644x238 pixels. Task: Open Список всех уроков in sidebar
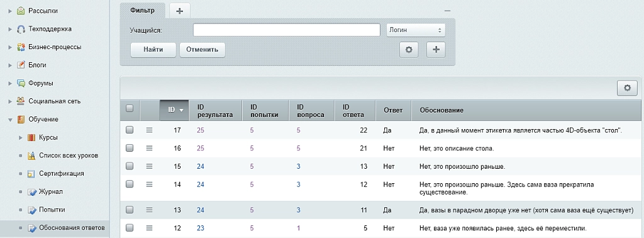click(x=69, y=156)
